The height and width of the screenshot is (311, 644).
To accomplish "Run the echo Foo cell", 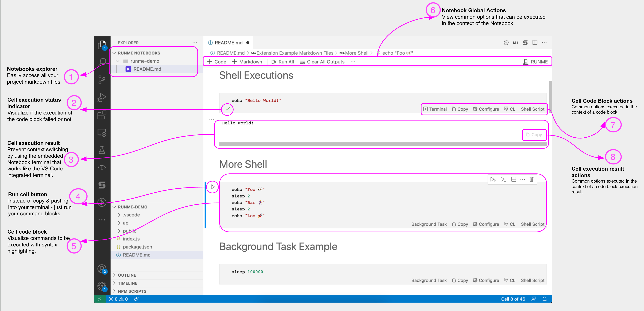I will 213,187.
